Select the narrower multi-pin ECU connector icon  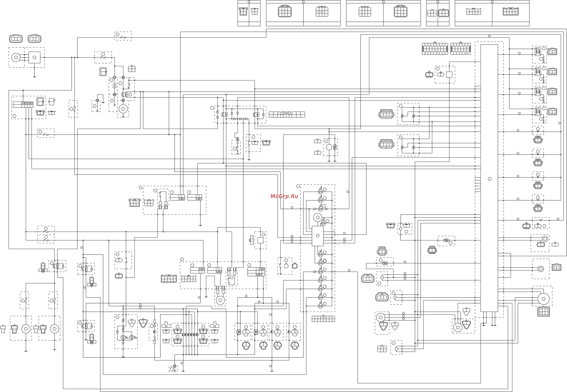[x=461, y=48]
